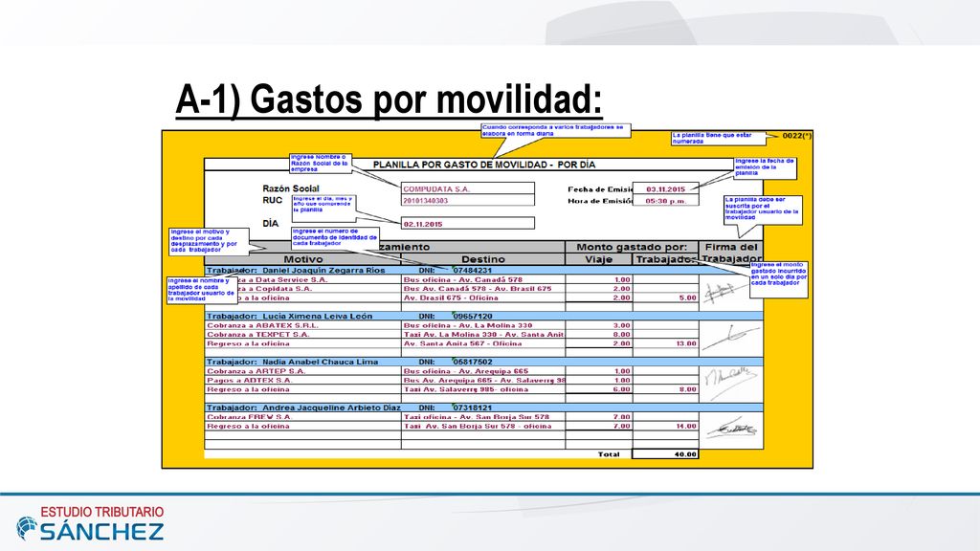Click Nadia Chauca's worker total "8.00"

[687, 389]
